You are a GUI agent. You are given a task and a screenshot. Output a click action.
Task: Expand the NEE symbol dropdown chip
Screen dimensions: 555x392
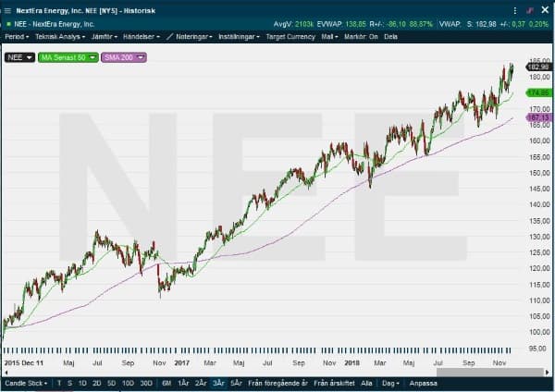(19, 57)
